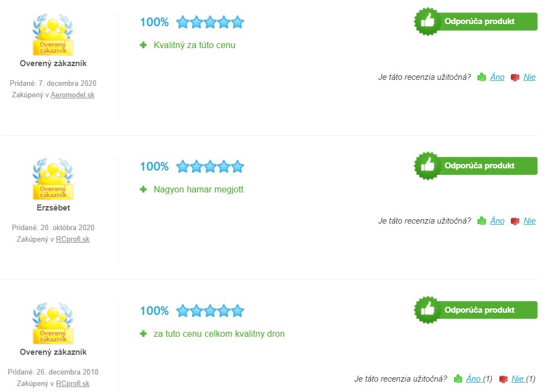Click 'Odporúča produkt' badge in first review
This screenshot has width=547, height=392.
pos(475,21)
